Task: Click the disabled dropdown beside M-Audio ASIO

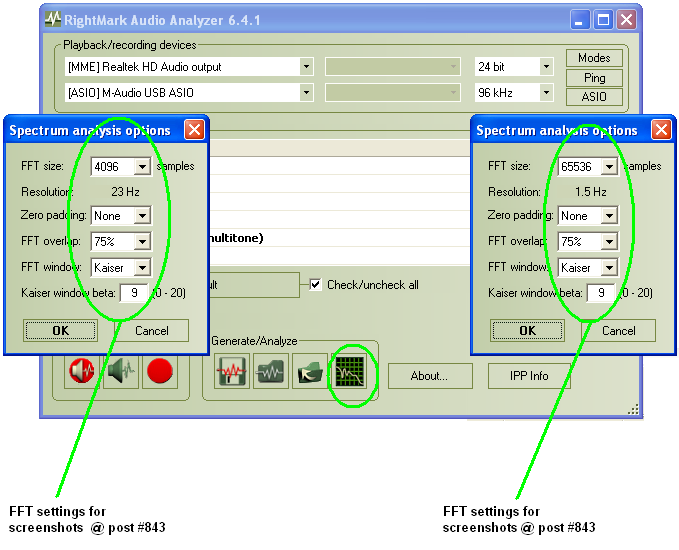Action: pyautogui.click(x=392, y=92)
